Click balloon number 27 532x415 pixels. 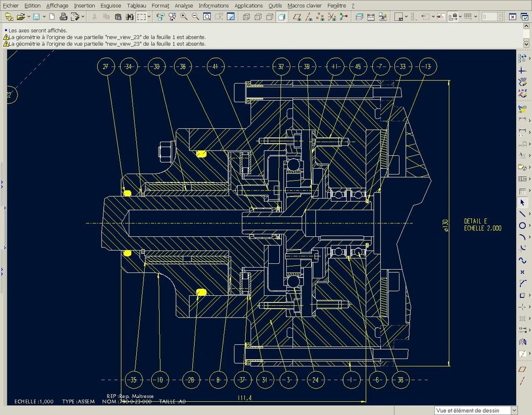point(106,67)
